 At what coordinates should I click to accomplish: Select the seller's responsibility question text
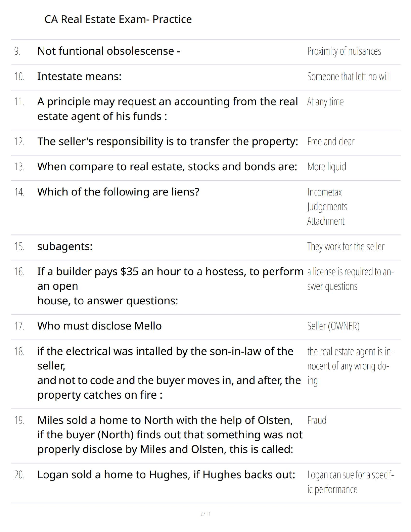tap(168, 141)
